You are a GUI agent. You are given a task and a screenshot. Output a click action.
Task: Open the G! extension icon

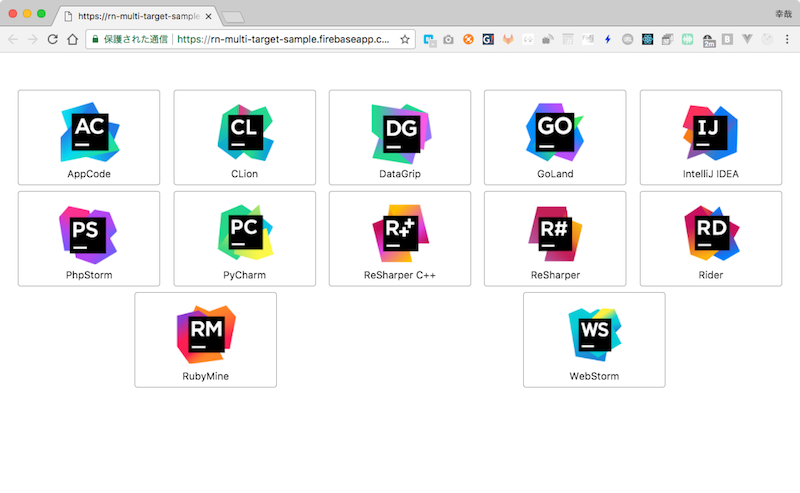[x=488, y=39]
